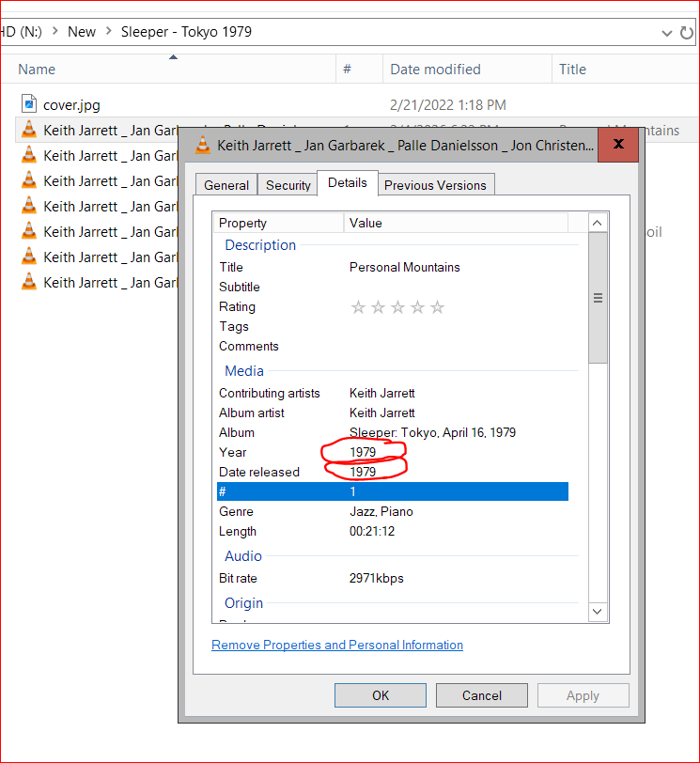Viewport: 700px width, 763px height.
Task: Click the VLC cone icon in dialog title bar
Action: (203, 145)
